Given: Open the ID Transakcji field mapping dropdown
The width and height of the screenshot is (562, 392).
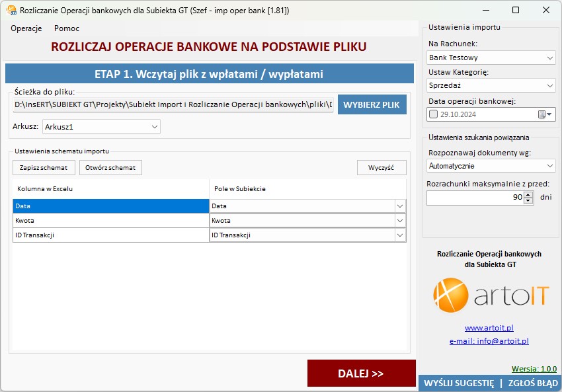Looking at the screenshot, I should click(x=399, y=235).
